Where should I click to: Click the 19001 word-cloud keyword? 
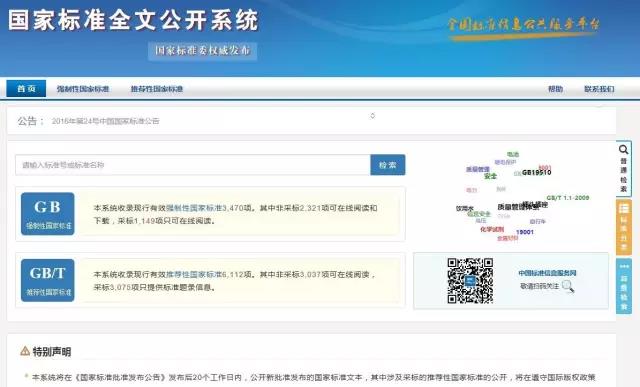[x=524, y=232]
